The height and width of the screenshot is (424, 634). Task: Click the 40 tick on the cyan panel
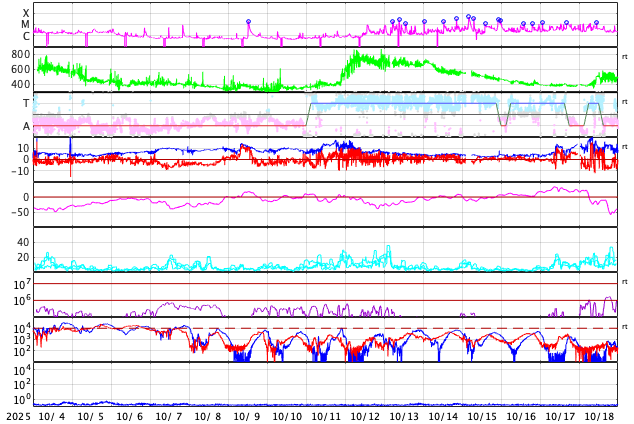pos(22,242)
